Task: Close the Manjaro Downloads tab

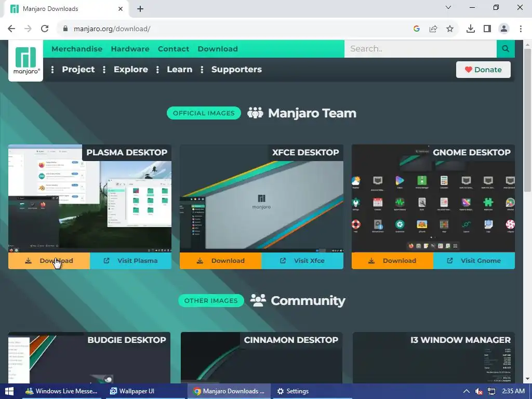Action: pyautogui.click(x=121, y=9)
